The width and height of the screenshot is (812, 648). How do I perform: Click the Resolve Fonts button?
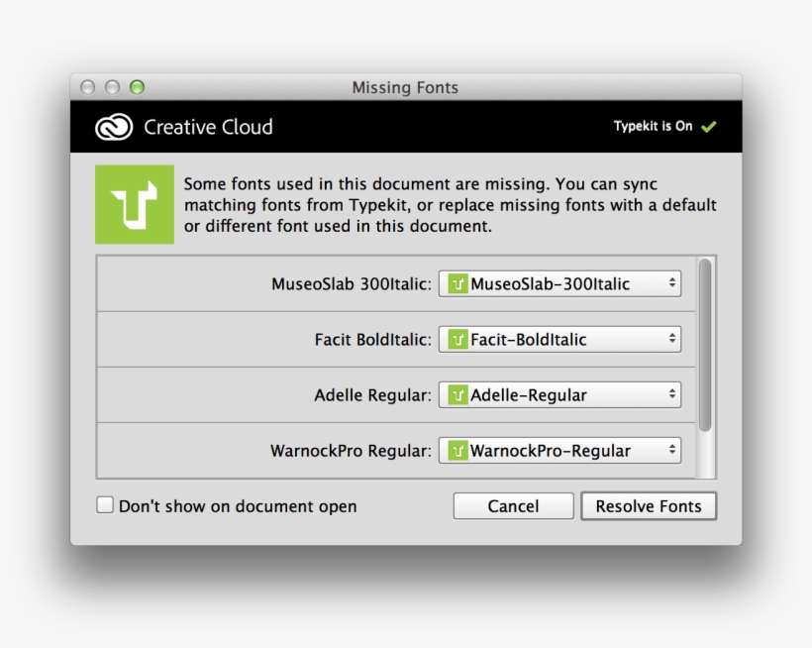click(x=650, y=505)
